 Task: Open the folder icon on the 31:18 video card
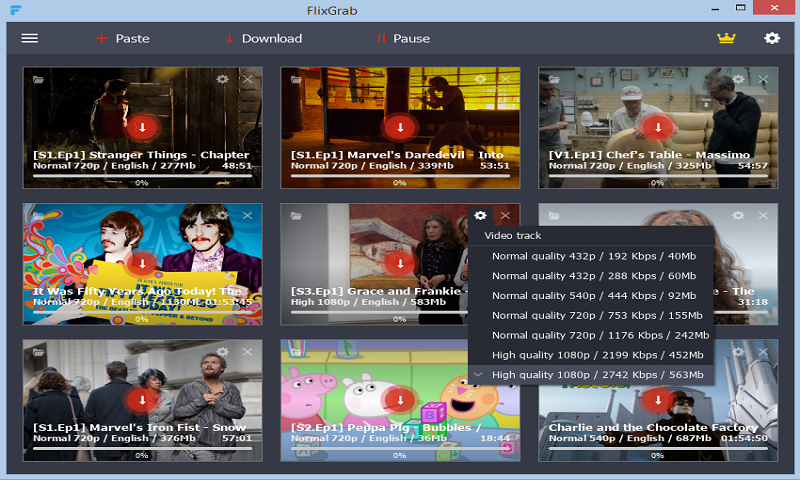tap(554, 216)
